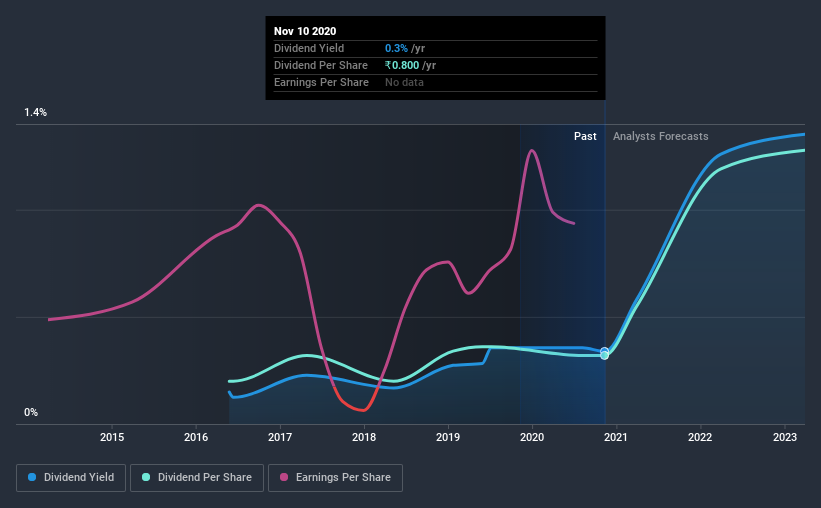This screenshot has width=821, height=508.
Task: Select the 2016 x-axis label
Action: pyautogui.click(x=196, y=437)
